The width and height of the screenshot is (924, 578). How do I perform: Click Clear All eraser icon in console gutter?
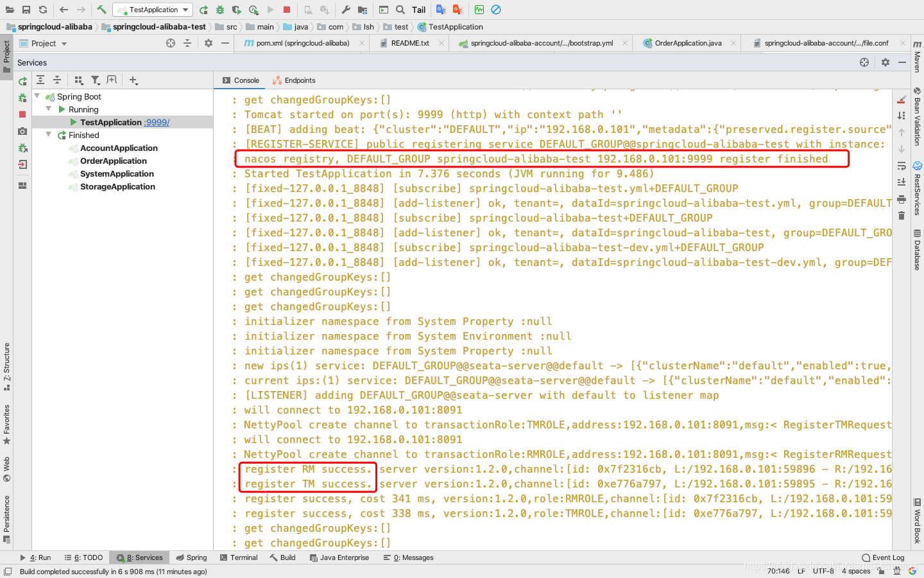point(902,99)
